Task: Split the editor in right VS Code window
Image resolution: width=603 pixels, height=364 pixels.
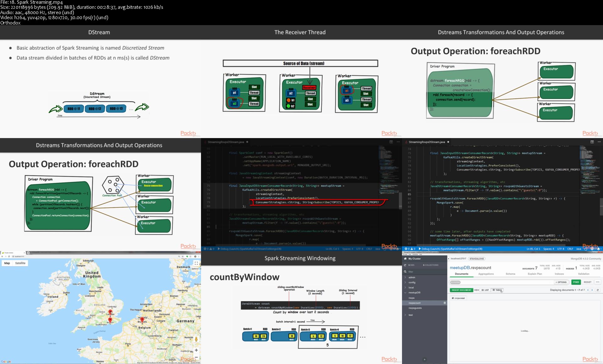Action: click(592, 142)
